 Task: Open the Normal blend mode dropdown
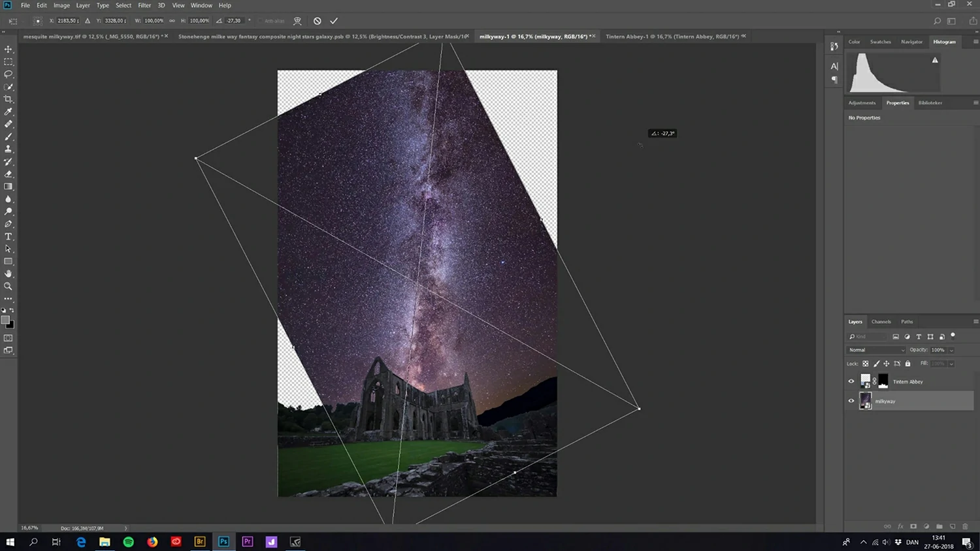(x=876, y=350)
